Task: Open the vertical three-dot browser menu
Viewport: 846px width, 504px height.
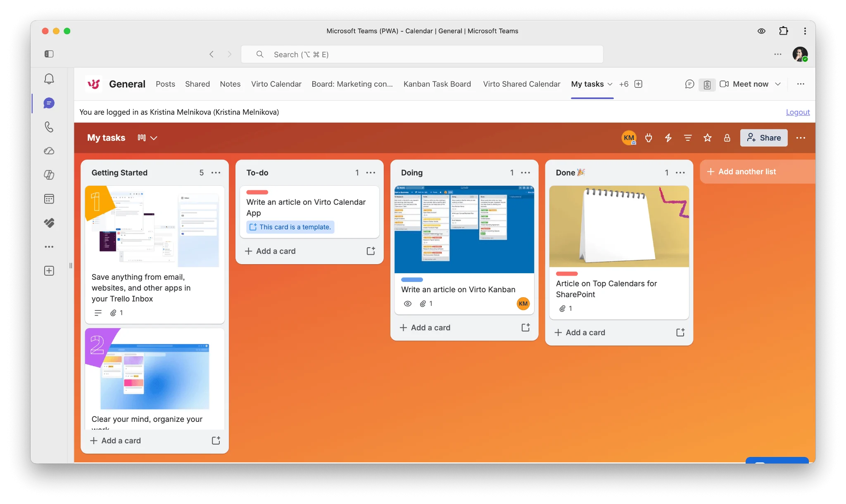Action: 805,31
